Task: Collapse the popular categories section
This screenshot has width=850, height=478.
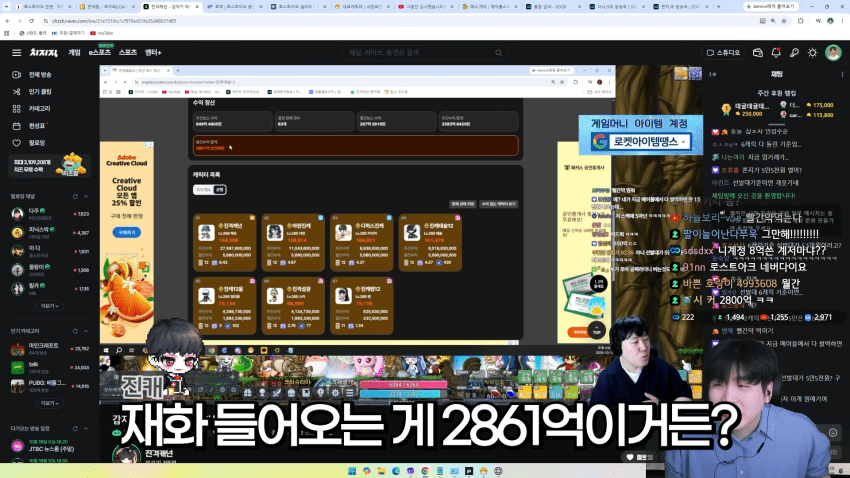Action: [x=86, y=331]
